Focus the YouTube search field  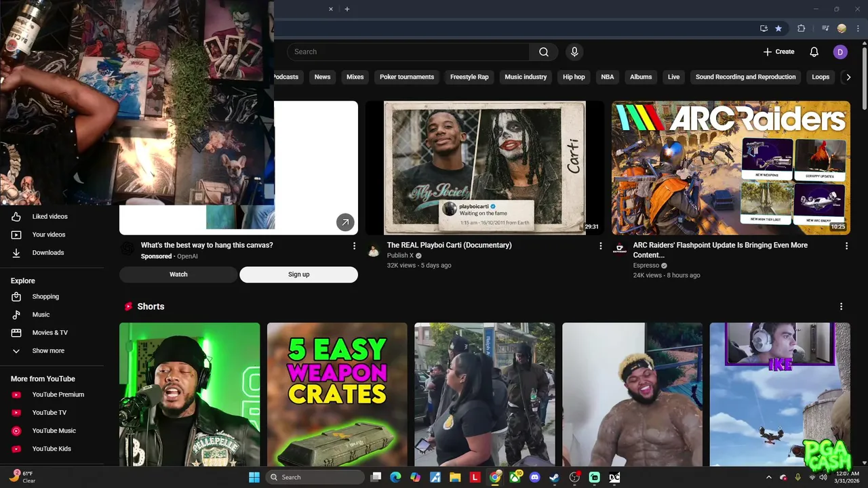pyautogui.click(x=408, y=52)
